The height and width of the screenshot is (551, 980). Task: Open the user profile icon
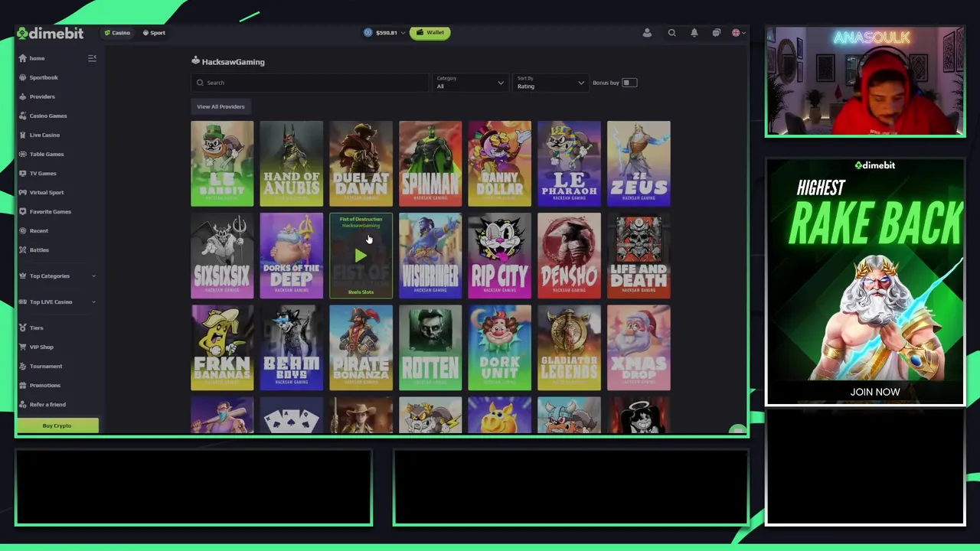[x=647, y=33]
